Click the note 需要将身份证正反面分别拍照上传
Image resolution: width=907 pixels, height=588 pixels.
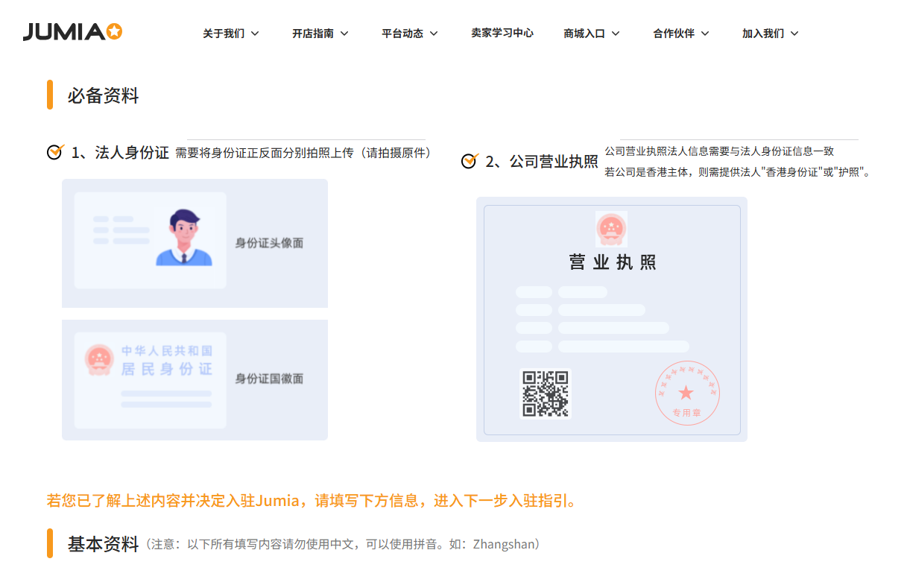pyautogui.click(x=305, y=153)
